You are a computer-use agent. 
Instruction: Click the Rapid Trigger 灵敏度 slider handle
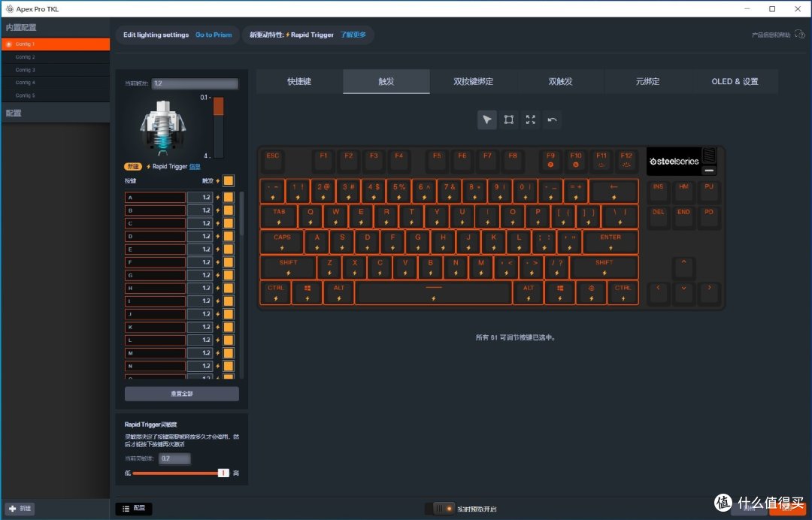pos(223,473)
